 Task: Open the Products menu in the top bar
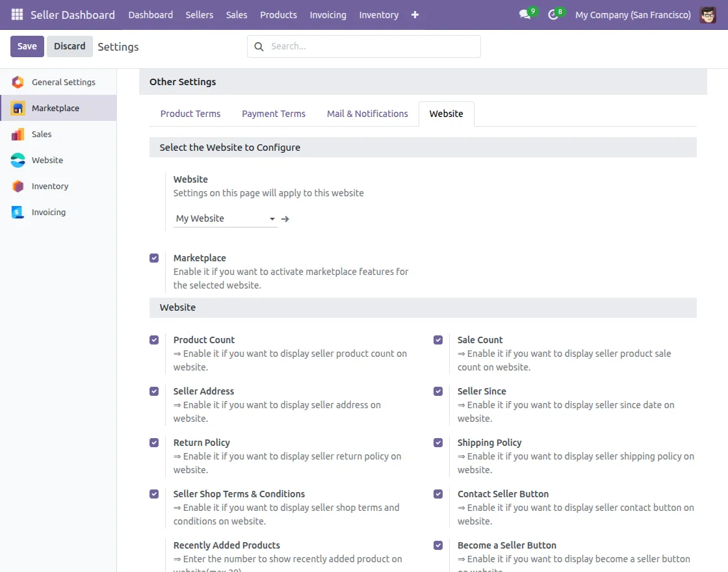[x=278, y=14]
